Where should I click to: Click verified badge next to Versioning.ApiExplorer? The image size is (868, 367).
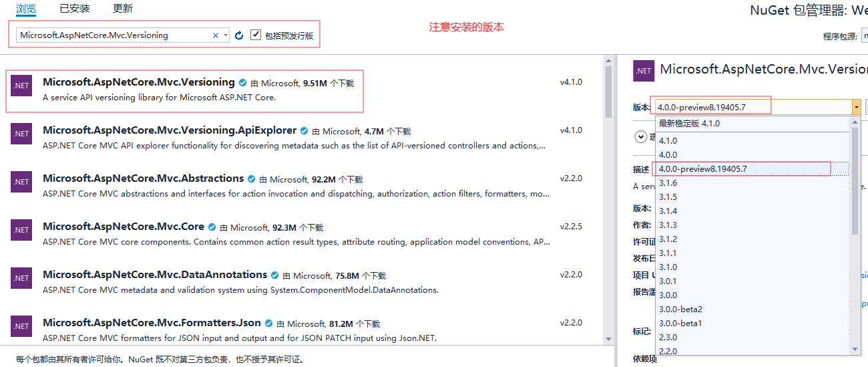(x=304, y=131)
